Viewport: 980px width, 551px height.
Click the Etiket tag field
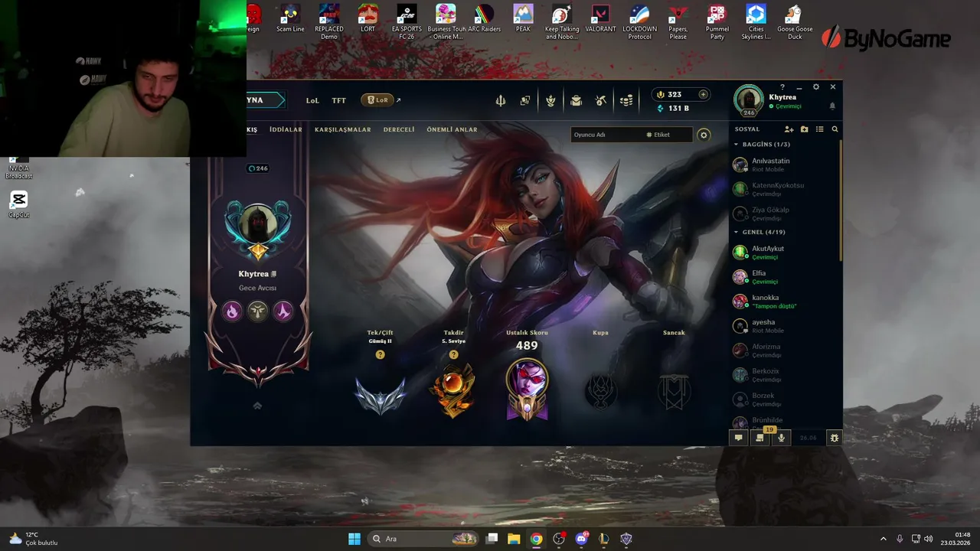668,135
